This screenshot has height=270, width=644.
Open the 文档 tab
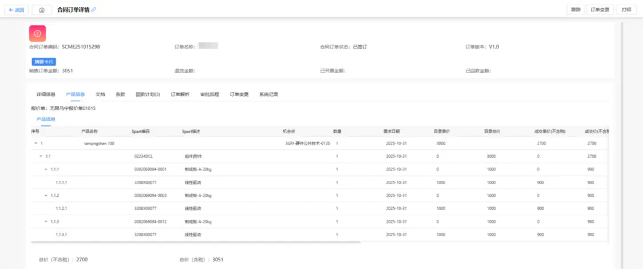pos(100,94)
